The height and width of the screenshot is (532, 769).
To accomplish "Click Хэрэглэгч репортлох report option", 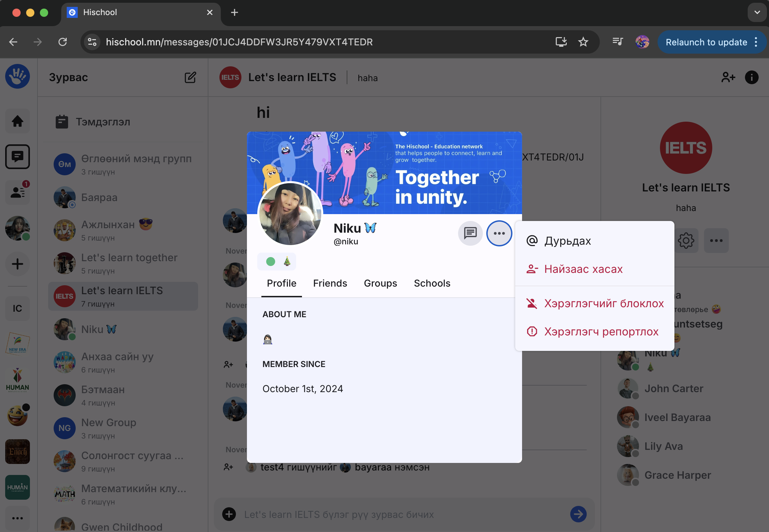I will tap(601, 332).
